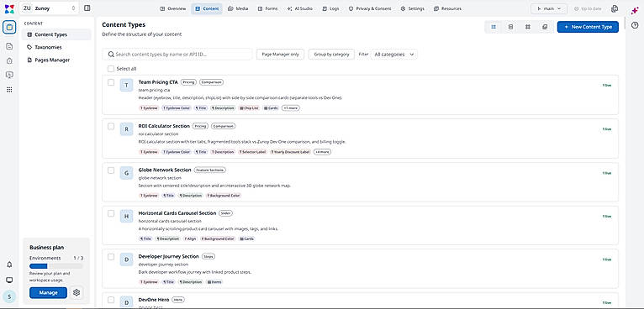Click the monitor icon in left rail
Viewport: 644px width, 309px height.
pyautogui.click(x=9, y=280)
